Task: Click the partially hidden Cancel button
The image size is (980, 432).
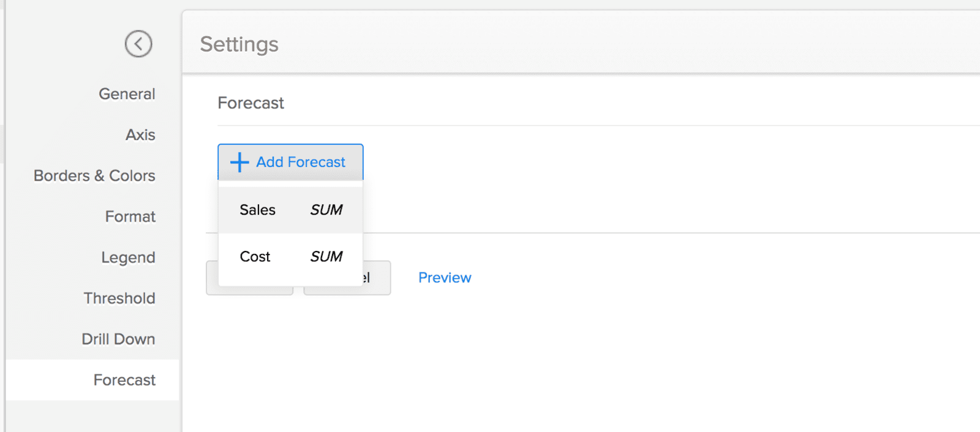Action: (347, 277)
